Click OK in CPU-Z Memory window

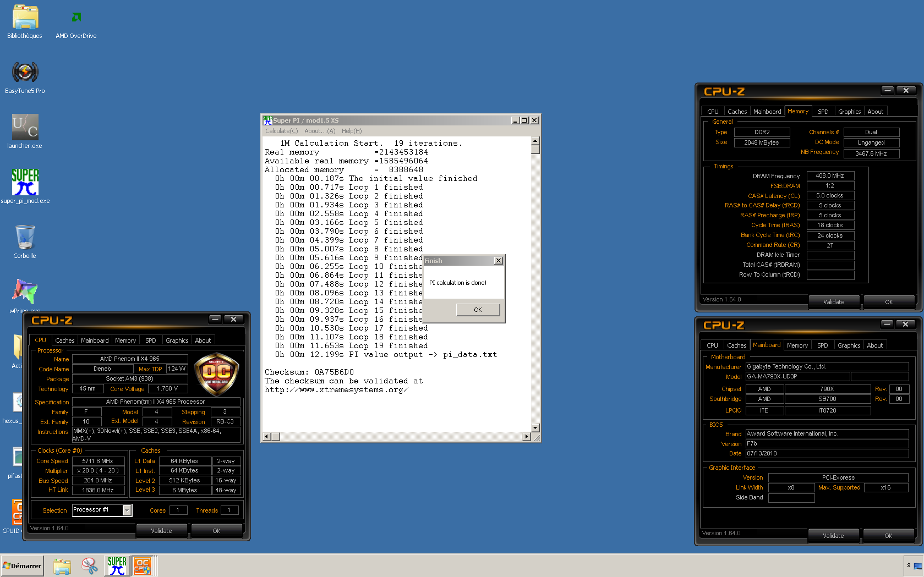pyautogui.click(x=889, y=302)
